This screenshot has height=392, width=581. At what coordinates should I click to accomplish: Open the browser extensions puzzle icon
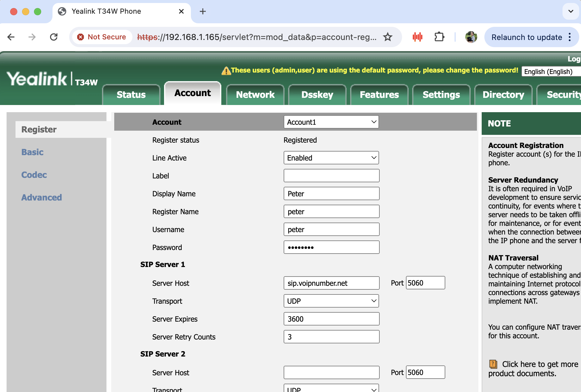(439, 37)
